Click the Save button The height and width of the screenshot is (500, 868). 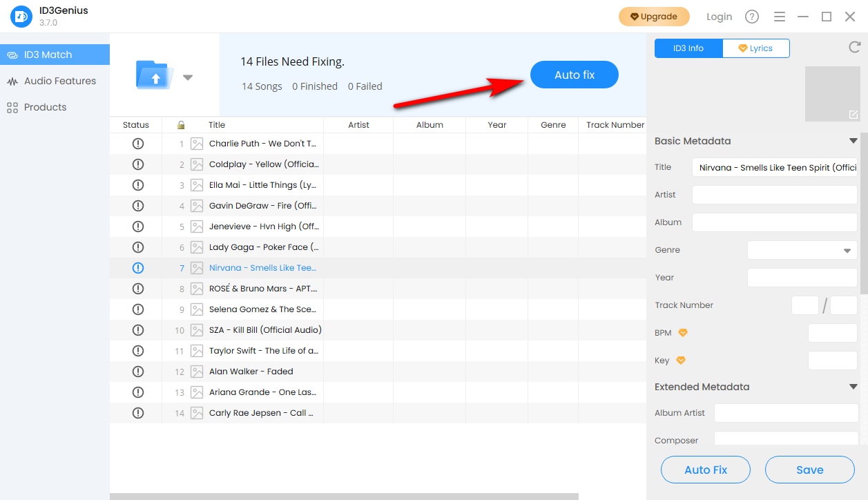[x=809, y=470]
